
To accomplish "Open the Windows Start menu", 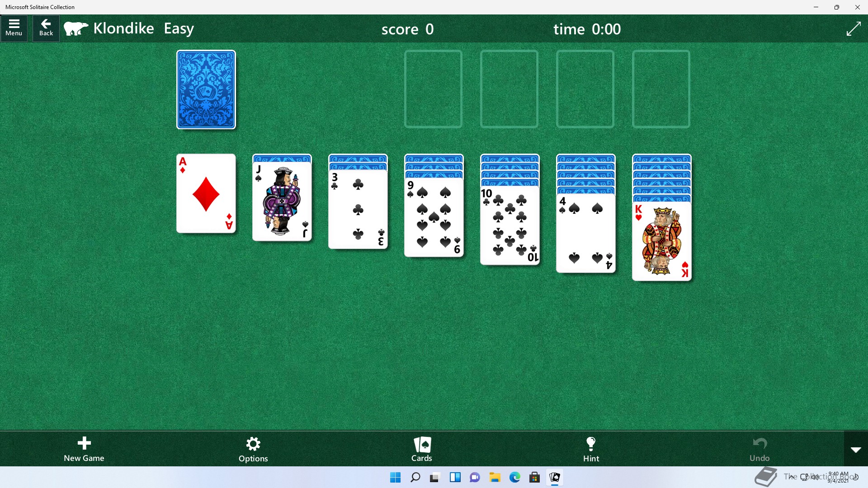I will tap(395, 477).
